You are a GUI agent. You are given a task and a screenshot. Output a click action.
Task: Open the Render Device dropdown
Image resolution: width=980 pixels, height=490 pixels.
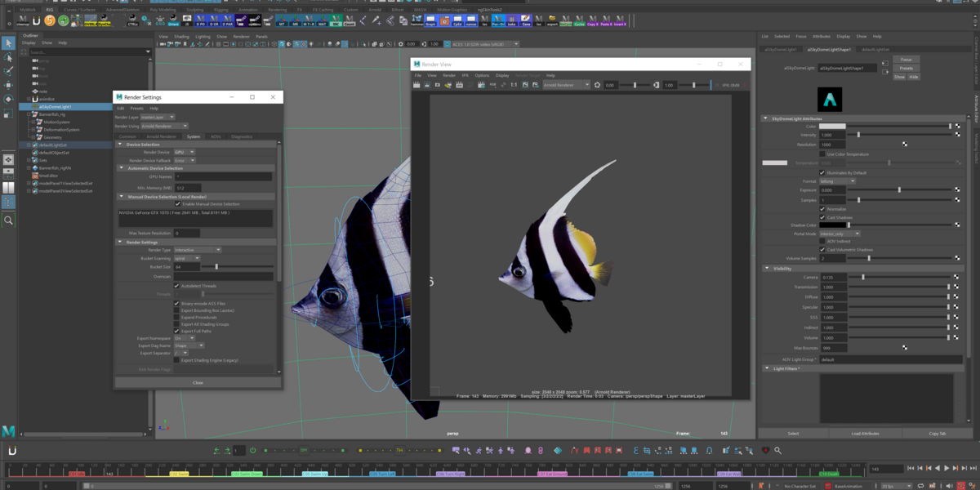[184, 152]
